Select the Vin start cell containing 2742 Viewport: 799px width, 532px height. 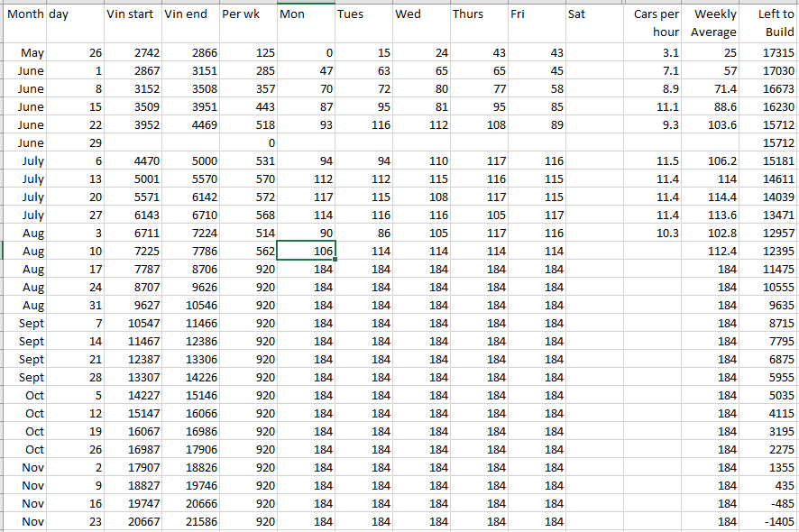(x=133, y=53)
